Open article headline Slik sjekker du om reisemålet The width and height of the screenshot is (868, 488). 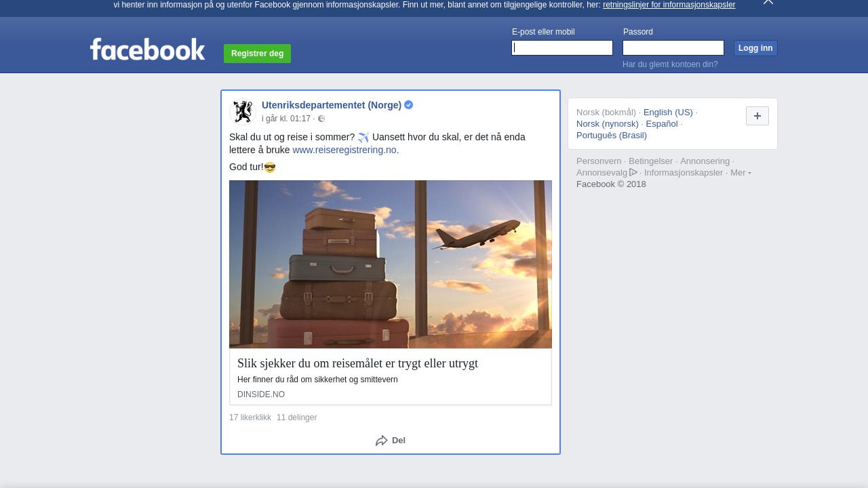coord(357,363)
